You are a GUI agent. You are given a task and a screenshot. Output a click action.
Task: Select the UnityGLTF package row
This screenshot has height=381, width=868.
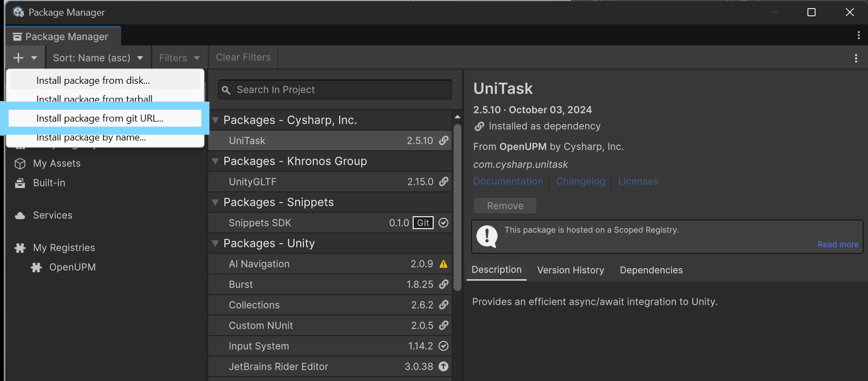(x=330, y=182)
